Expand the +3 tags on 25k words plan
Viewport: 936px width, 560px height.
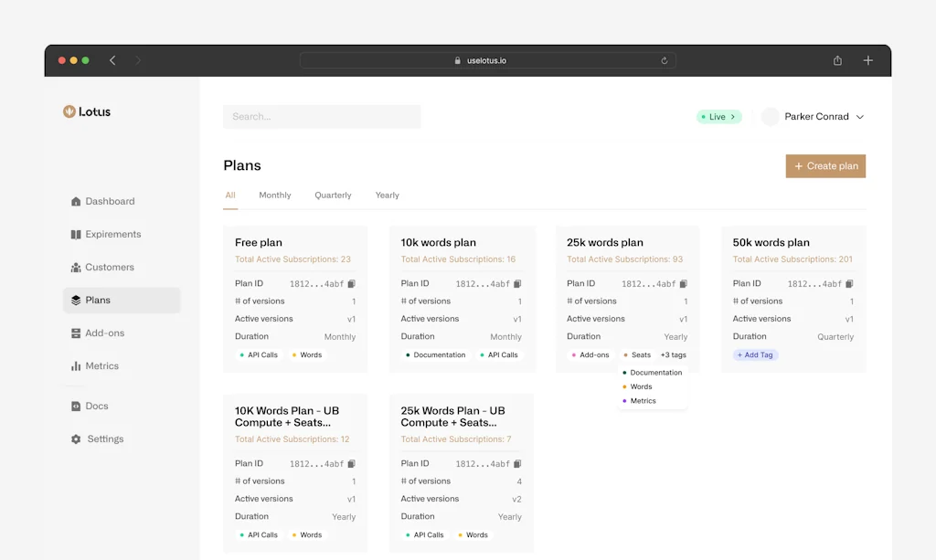tap(673, 354)
